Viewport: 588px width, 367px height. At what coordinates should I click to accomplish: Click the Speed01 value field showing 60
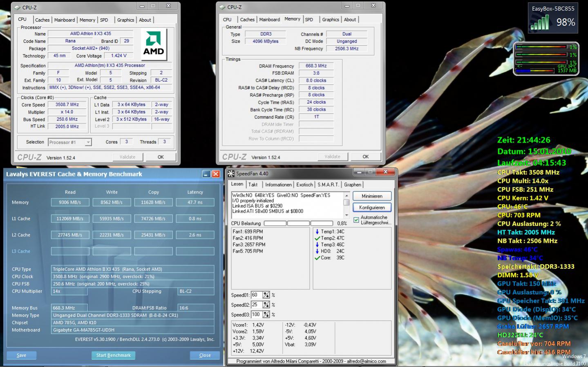click(257, 295)
